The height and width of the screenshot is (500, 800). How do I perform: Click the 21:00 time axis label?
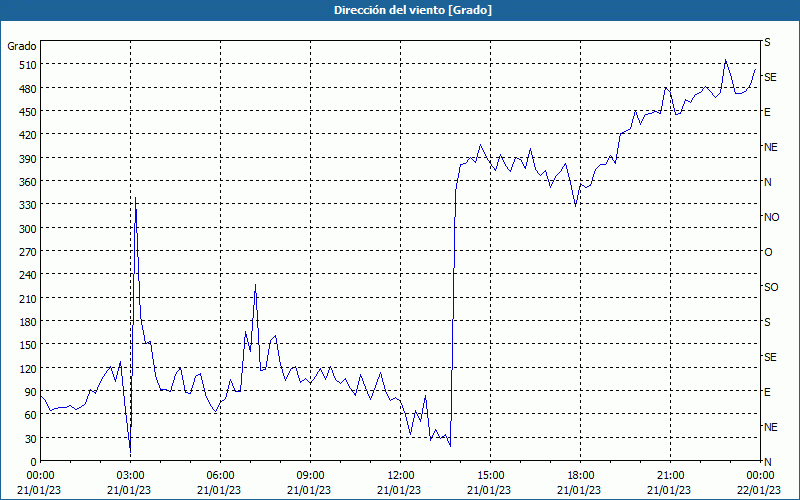[x=670, y=476]
